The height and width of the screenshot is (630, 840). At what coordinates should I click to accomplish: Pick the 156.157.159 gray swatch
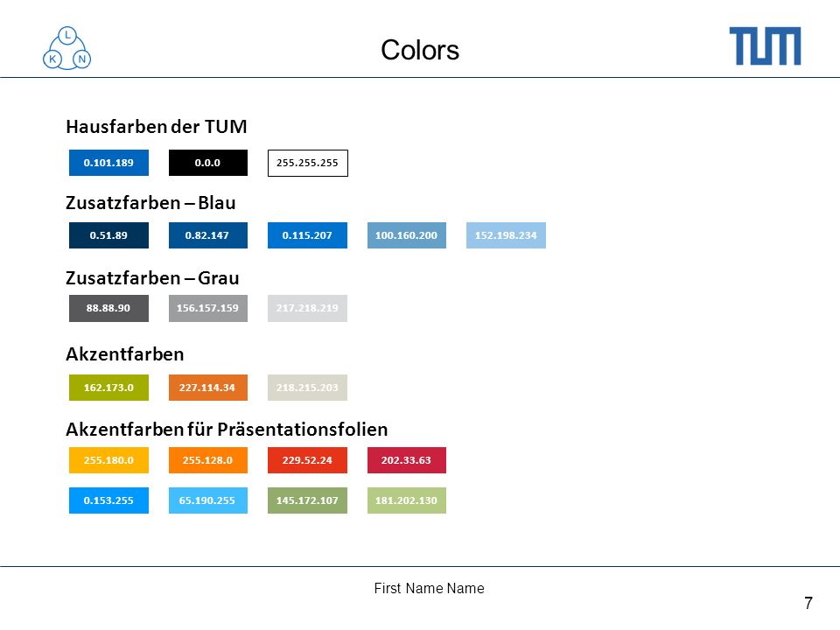pos(208,308)
